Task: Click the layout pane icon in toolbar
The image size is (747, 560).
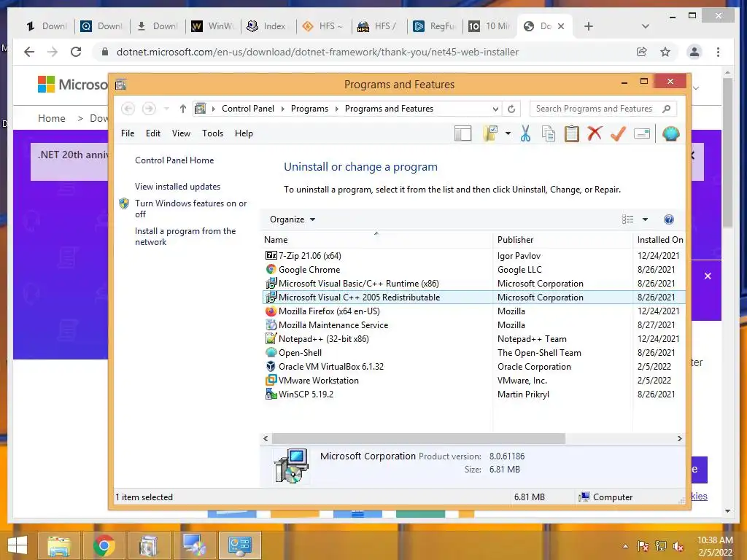Action: click(463, 134)
